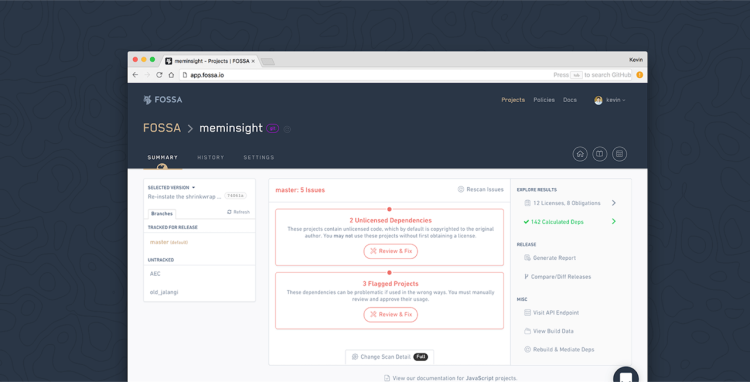Expand 12 Licenses, 8 Obligations chevron
The width and height of the screenshot is (750, 382).
(x=614, y=203)
